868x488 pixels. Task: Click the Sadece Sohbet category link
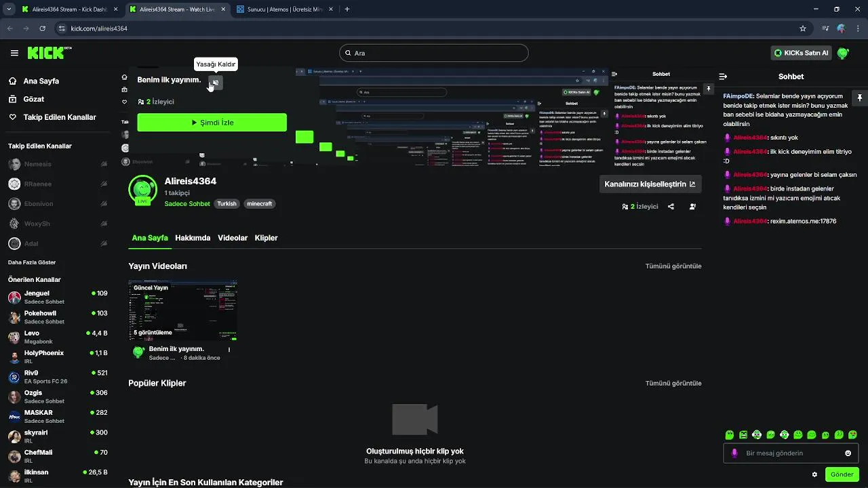[187, 203]
